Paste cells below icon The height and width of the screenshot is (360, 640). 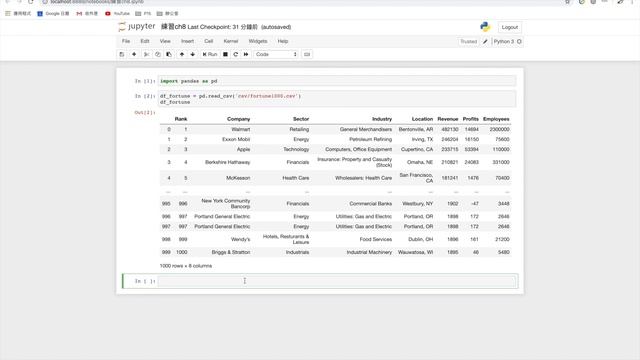(x=169, y=54)
